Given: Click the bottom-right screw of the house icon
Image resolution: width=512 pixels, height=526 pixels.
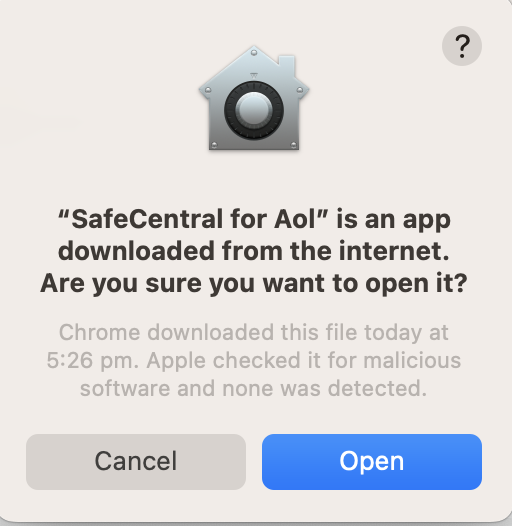Looking at the screenshot, I should 294,145.
